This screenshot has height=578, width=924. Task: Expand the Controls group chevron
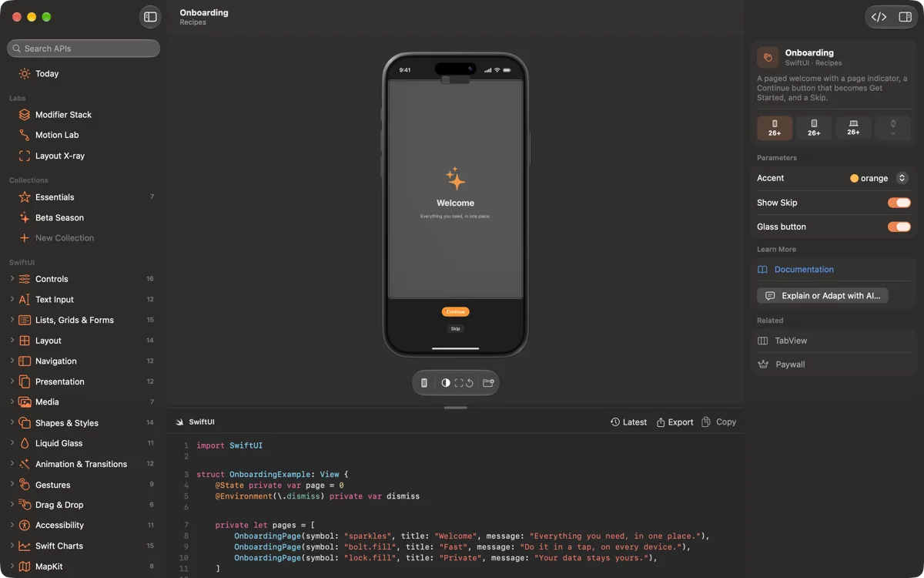12,279
